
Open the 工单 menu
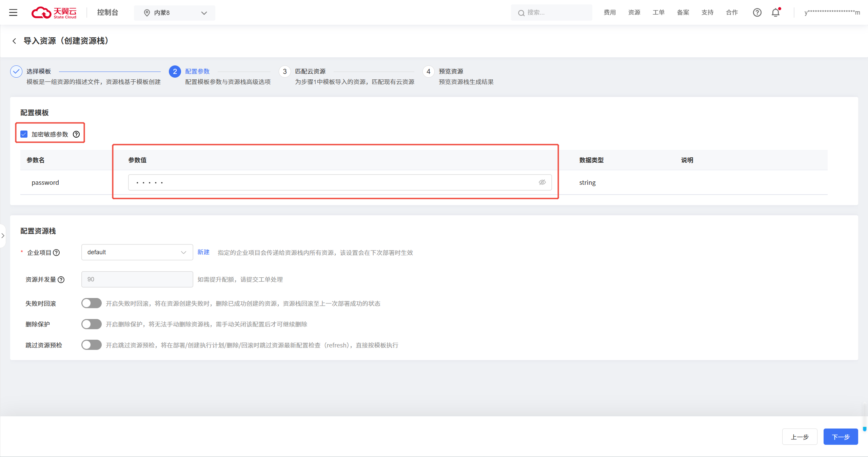click(x=658, y=13)
